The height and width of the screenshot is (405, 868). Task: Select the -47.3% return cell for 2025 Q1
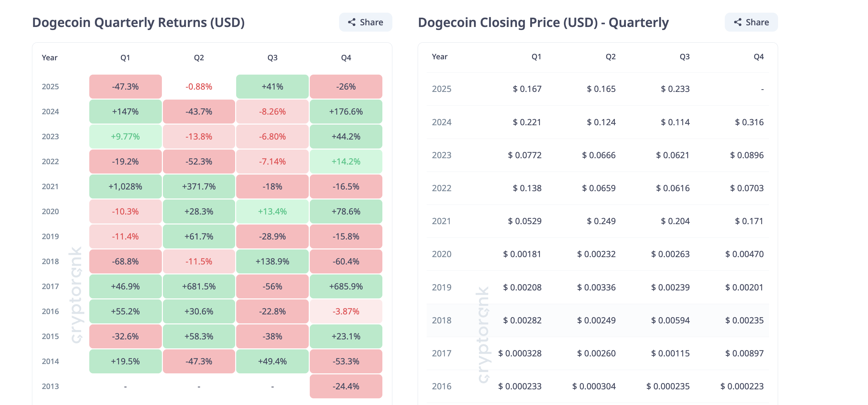pos(125,87)
